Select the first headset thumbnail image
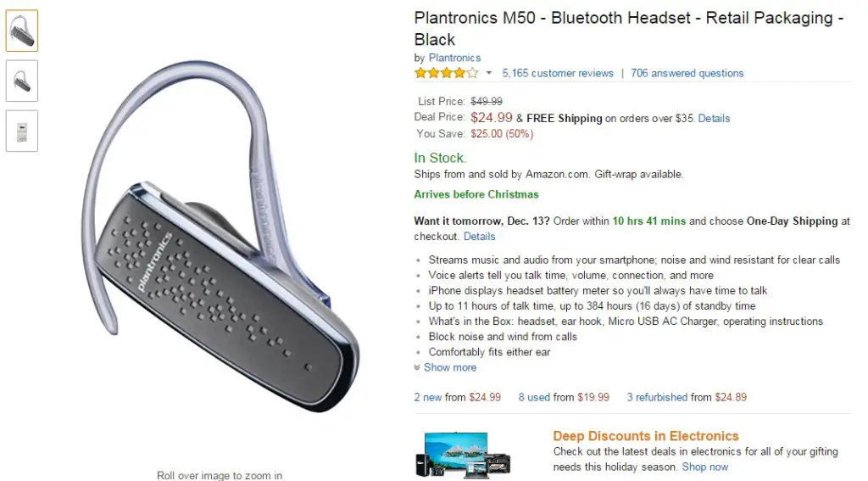 point(22,31)
